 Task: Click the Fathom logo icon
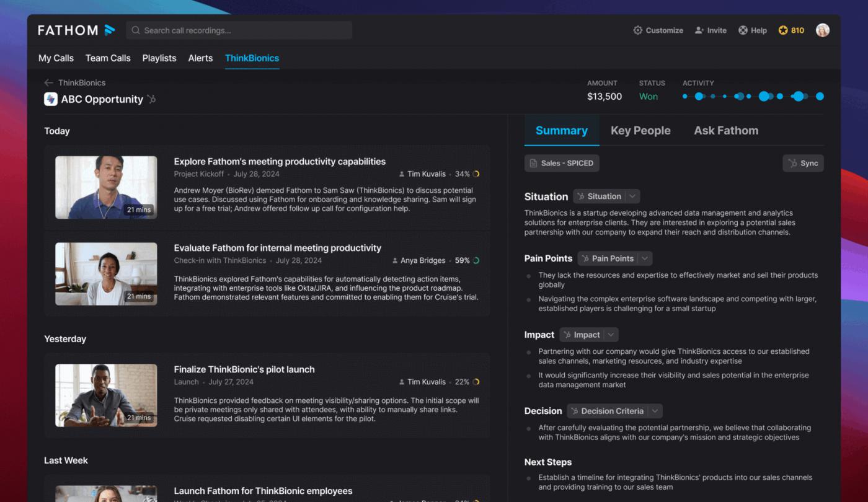(x=109, y=30)
